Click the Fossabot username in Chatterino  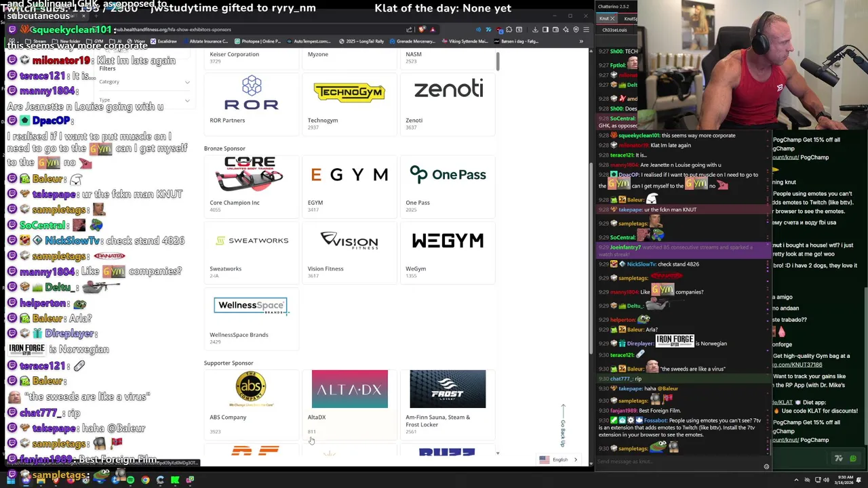(x=656, y=420)
